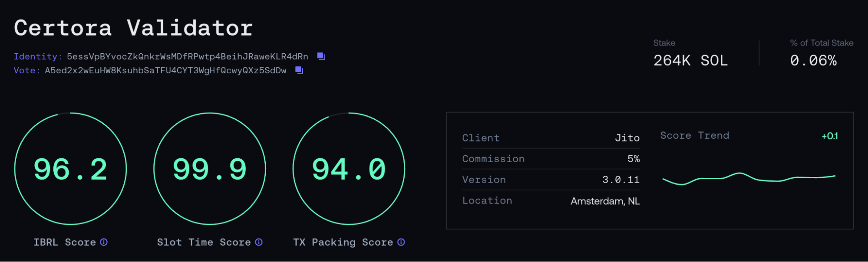Copy the Identity address using its copy icon
The image size is (868, 262).
pos(321,56)
